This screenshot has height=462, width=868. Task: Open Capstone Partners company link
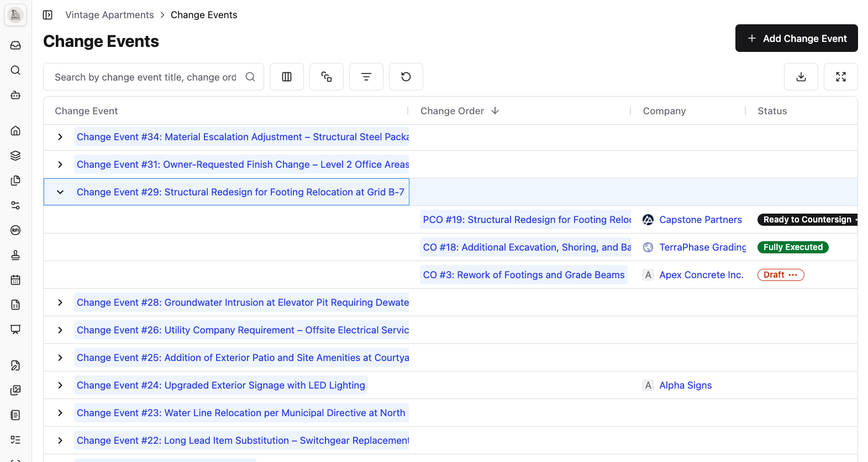pos(701,220)
